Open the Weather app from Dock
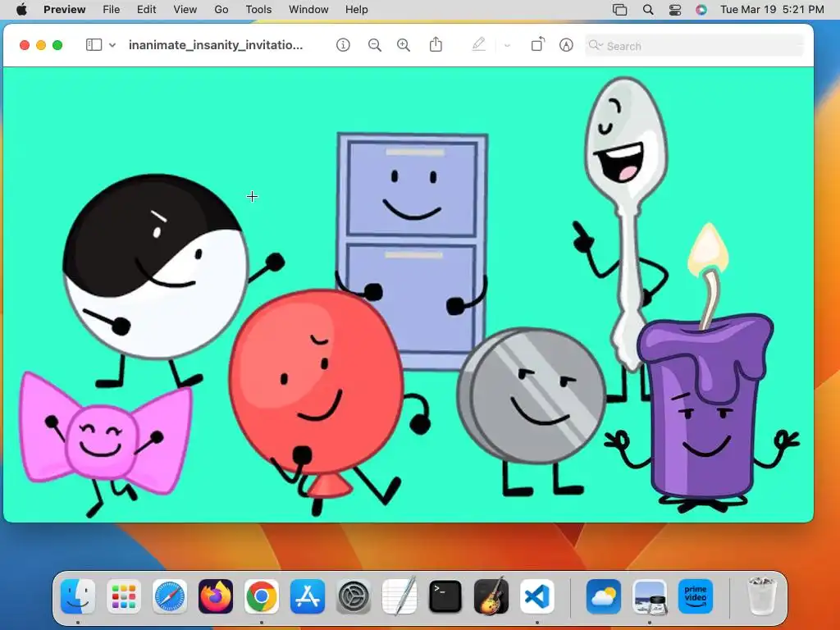Viewport: 840px width, 630px height. [x=604, y=596]
